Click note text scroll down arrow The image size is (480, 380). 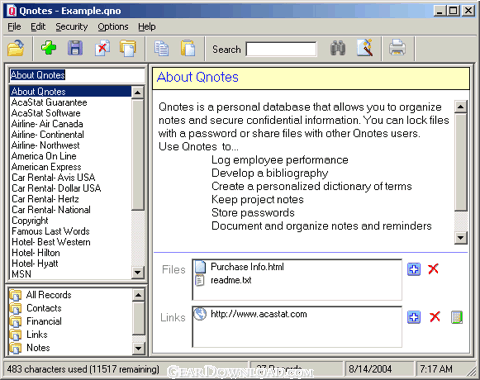pos(461,238)
